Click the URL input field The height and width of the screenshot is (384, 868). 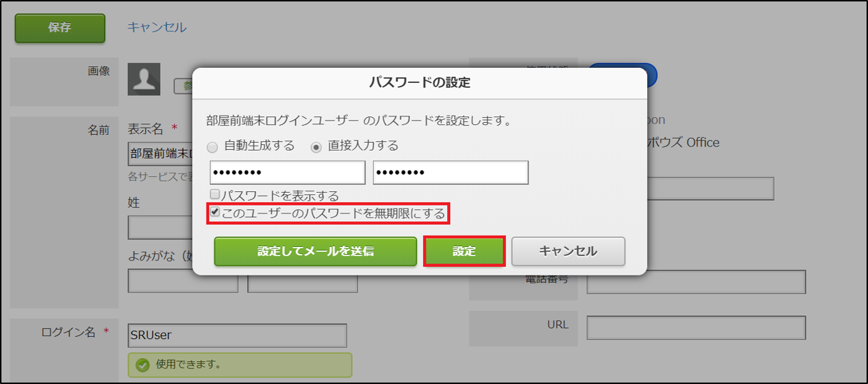[695, 328]
